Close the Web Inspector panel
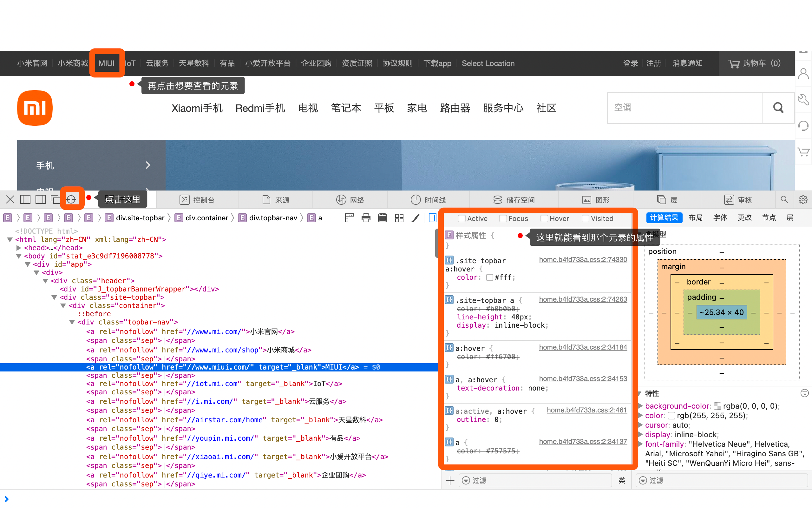 [x=10, y=200]
